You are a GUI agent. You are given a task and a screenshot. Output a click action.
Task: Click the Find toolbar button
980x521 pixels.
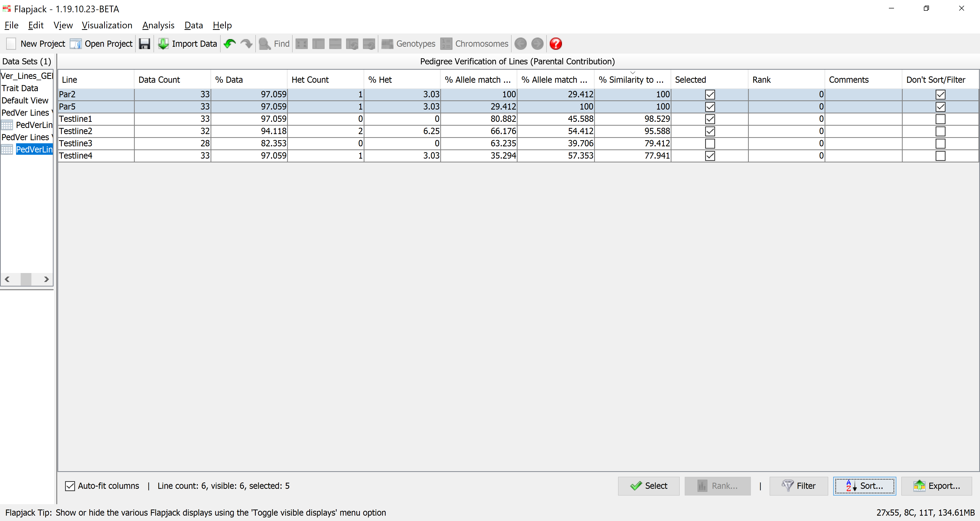[x=274, y=44]
